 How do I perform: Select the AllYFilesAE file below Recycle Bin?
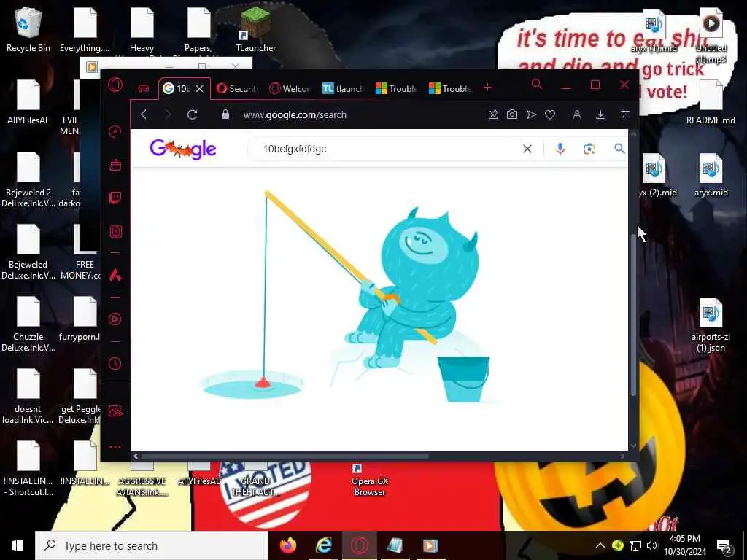pos(28,102)
